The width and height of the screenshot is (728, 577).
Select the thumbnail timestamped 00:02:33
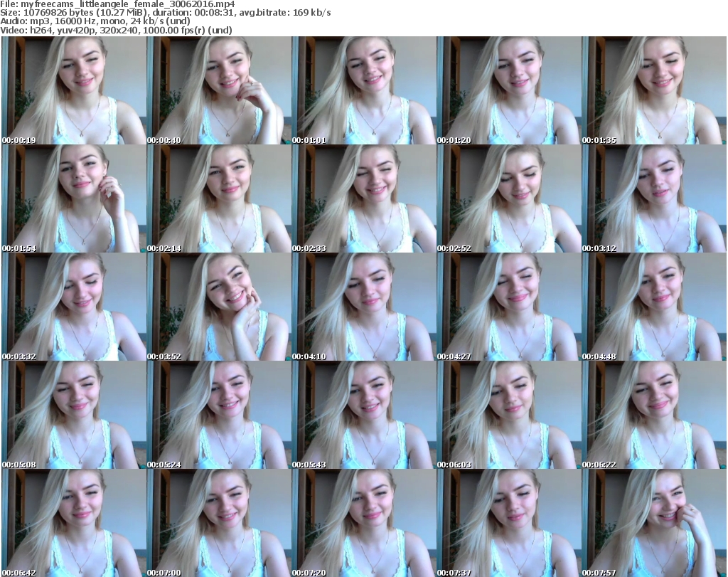click(363, 198)
